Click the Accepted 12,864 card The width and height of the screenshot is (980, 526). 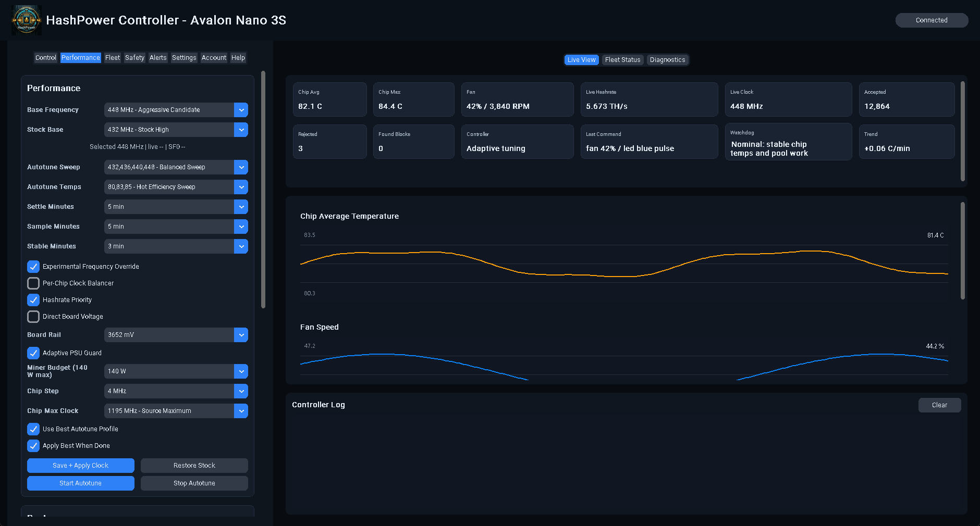click(x=907, y=99)
